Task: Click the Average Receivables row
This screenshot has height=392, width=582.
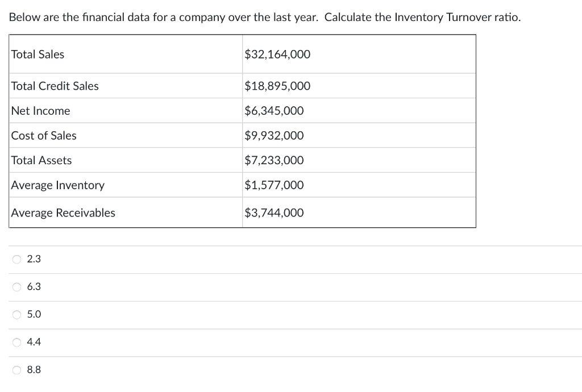Action: (63, 212)
